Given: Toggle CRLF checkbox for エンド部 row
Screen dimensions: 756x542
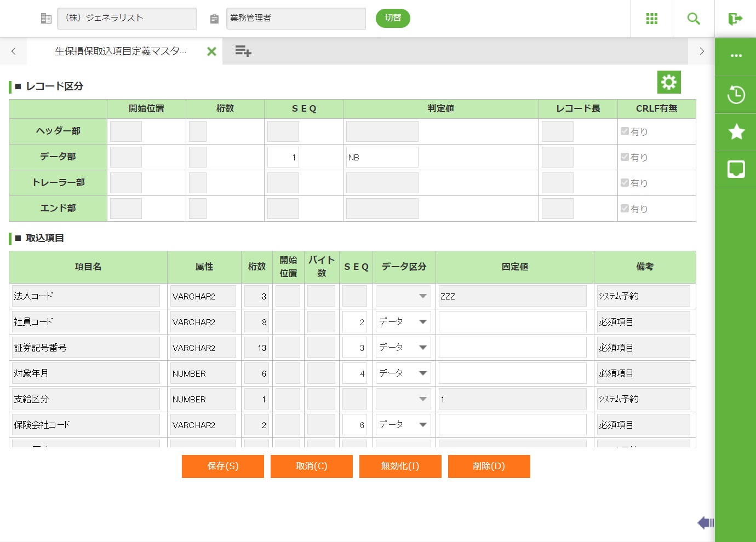Looking at the screenshot, I should [625, 209].
